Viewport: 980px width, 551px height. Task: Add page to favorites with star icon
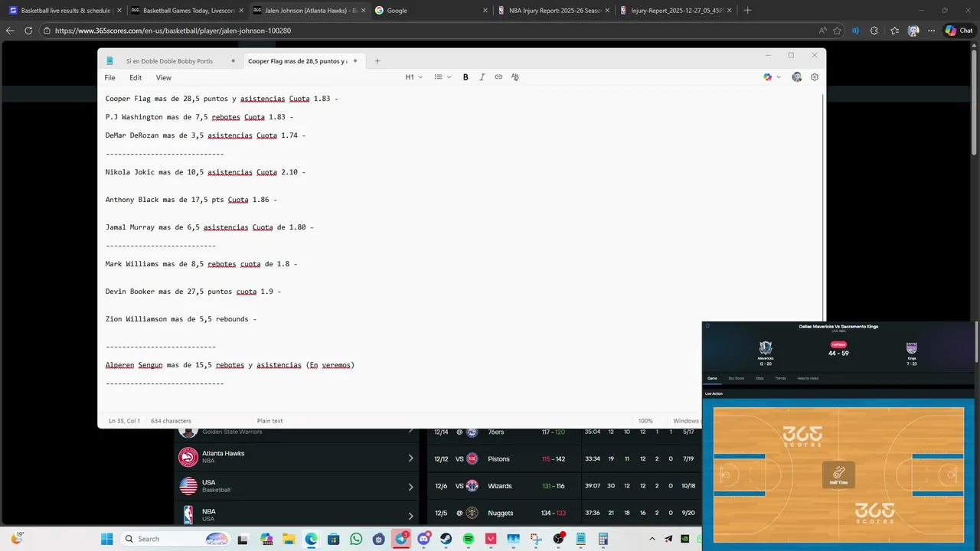(x=837, y=31)
